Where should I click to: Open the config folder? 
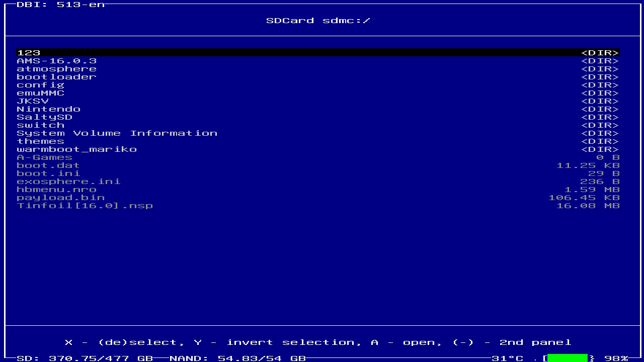(x=40, y=85)
